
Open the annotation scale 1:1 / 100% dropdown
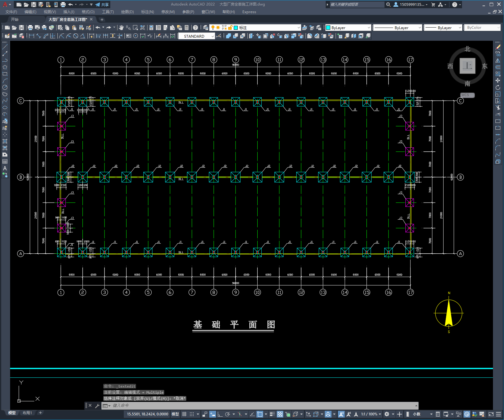pos(371,414)
